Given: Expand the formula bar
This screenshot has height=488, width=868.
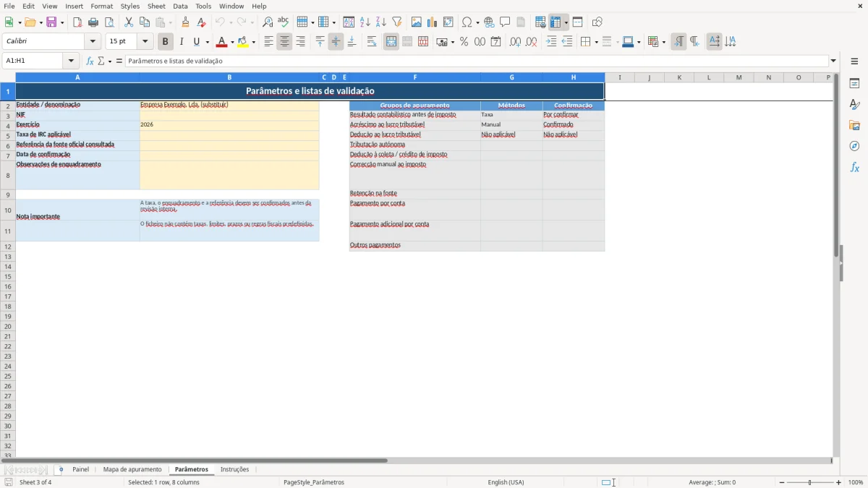Looking at the screenshot, I should (833, 61).
